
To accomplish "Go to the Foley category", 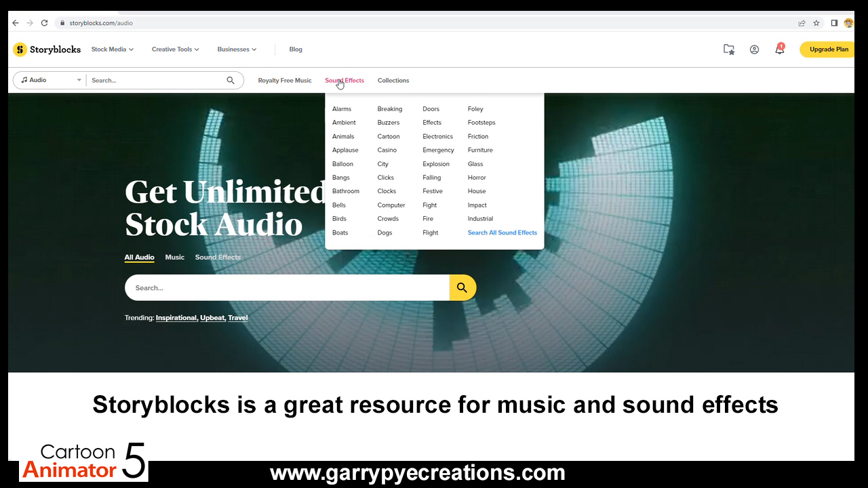I will [475, 109].
